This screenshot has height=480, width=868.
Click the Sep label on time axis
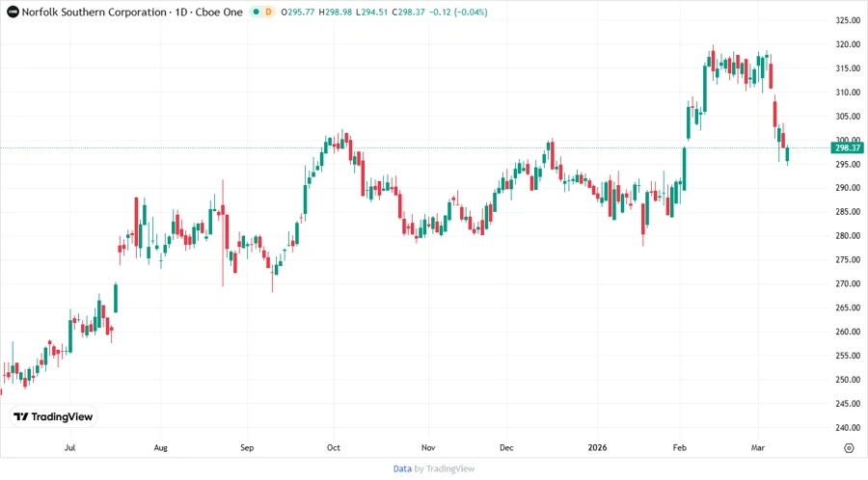click(247, 447)
